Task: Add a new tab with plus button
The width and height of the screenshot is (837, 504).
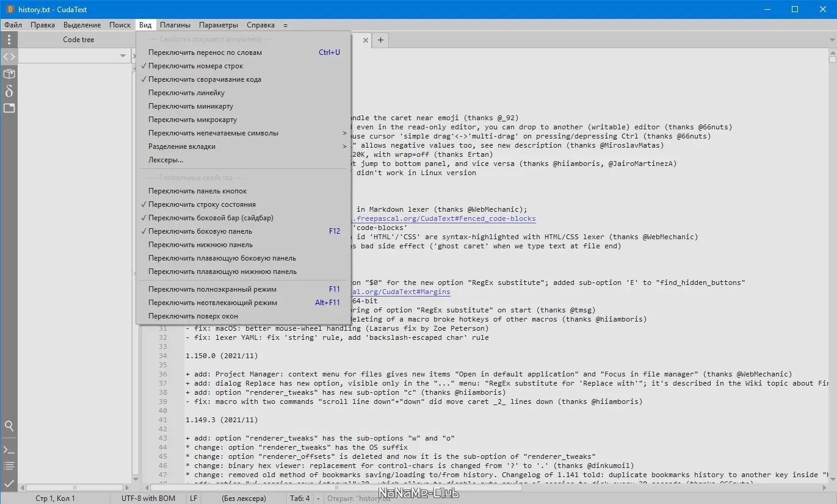Action: click(x=380, y=40)
